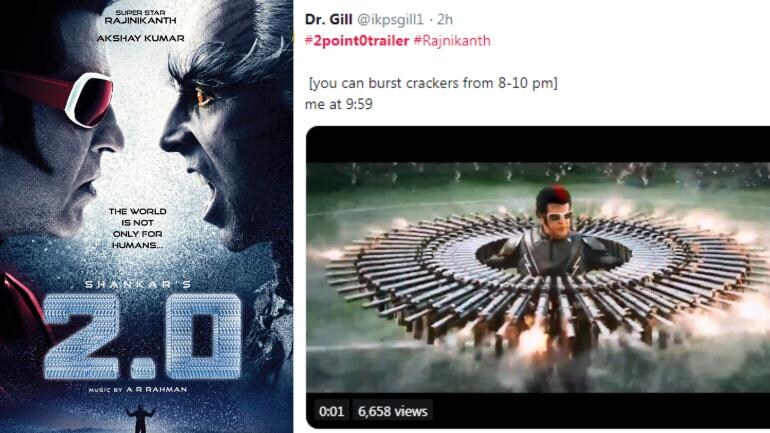Screen dimensions: 770x433
Task: Open Dr. Gill's profile name link
Action: point(328,21)
